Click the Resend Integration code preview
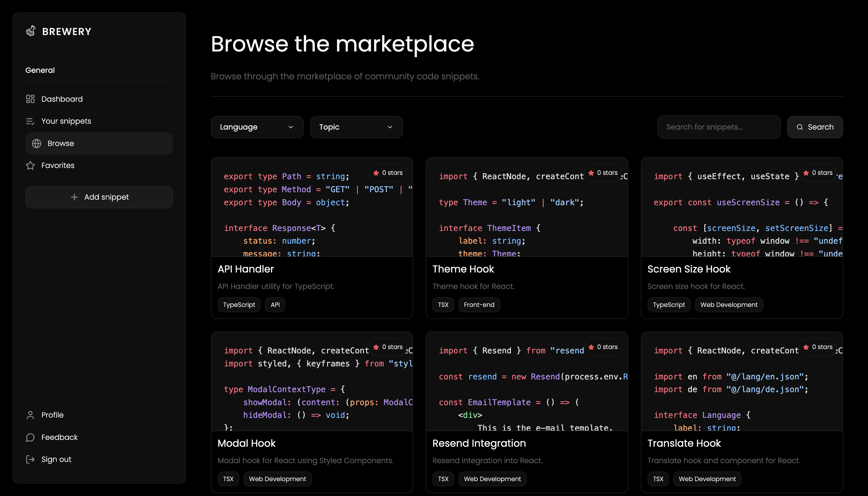This screenshot has height=496, width=868. coord(527,381)
